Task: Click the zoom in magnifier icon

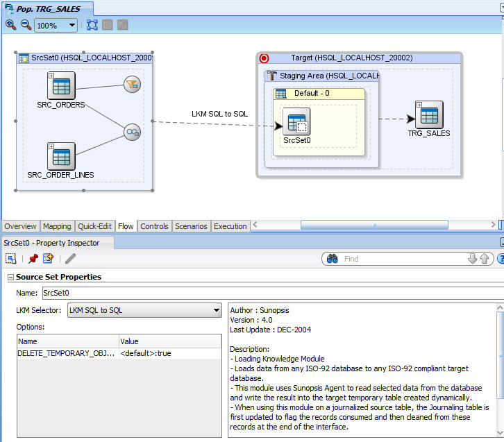Action: pyautogui.click(x=10, y=25)
